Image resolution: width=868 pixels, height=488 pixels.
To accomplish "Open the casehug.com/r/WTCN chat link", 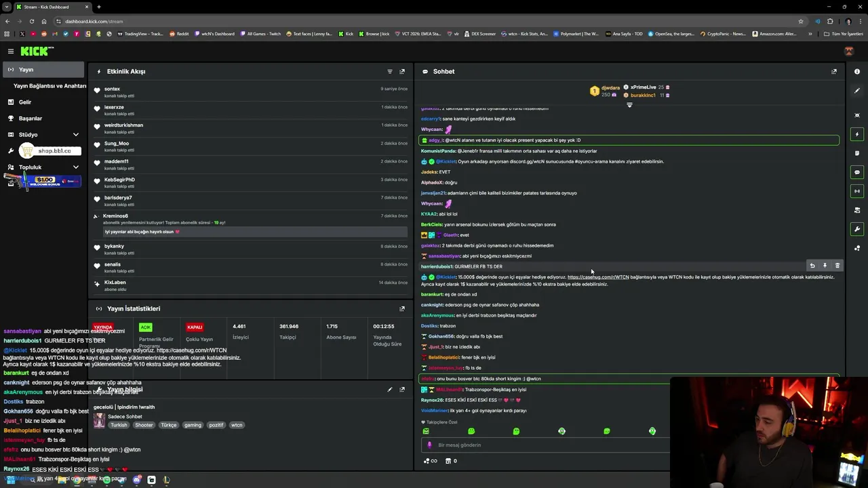I will [x=598, y=277].
